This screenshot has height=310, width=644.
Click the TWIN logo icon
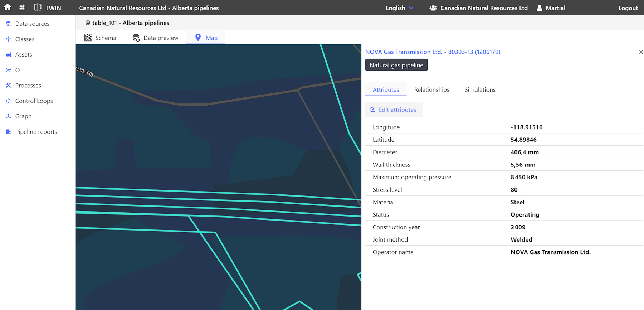38,7
